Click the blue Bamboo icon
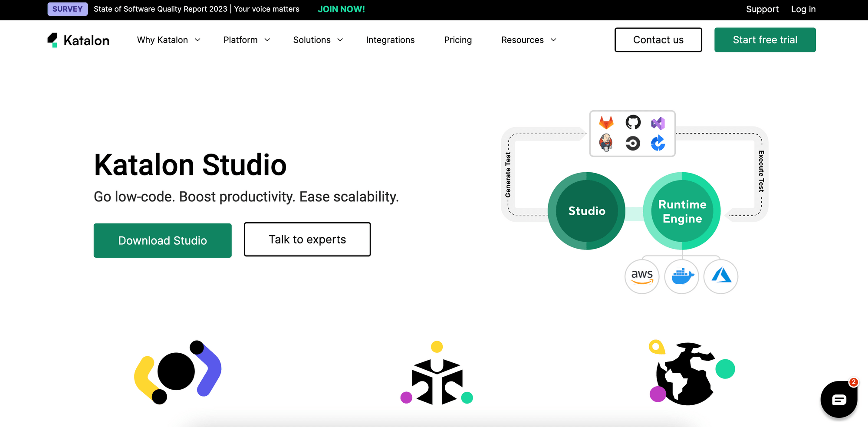This screenshot has width=868, height=427. [658, 143]
